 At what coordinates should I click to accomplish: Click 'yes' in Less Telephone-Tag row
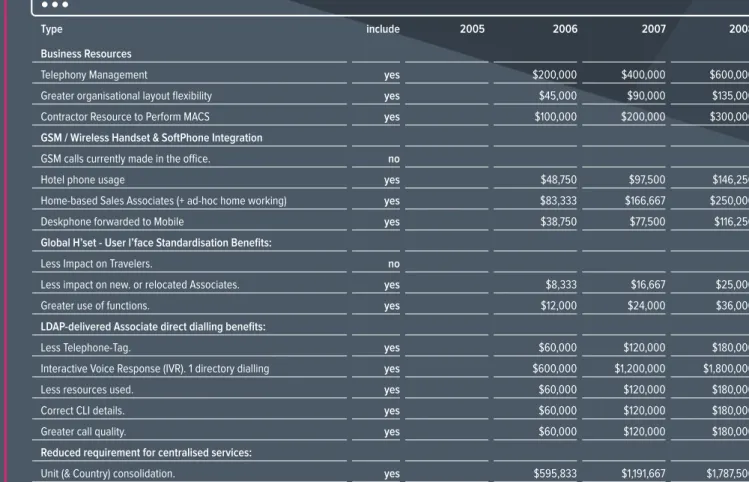tap(392, 348)
